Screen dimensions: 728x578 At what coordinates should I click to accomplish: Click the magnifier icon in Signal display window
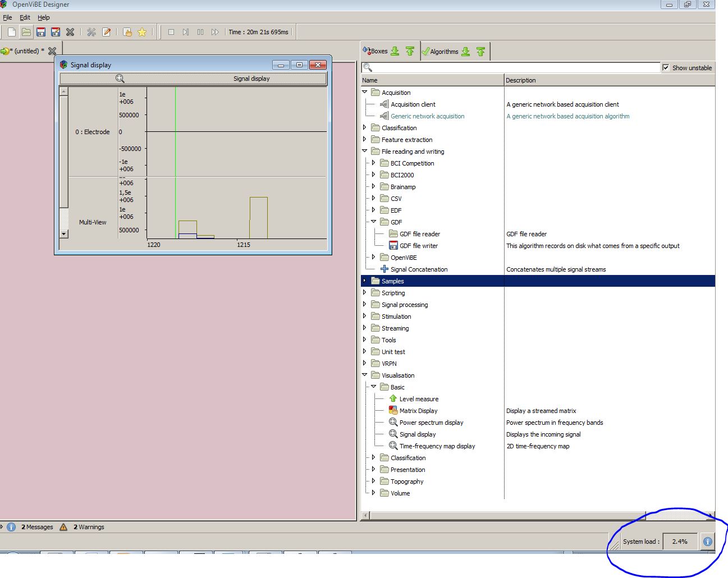(120, 79)
